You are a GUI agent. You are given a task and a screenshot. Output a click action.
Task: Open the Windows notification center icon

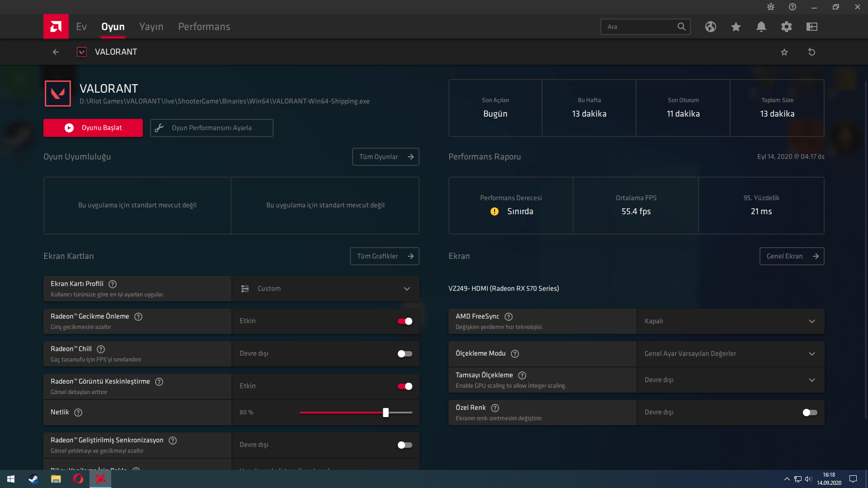coord(853,479)
